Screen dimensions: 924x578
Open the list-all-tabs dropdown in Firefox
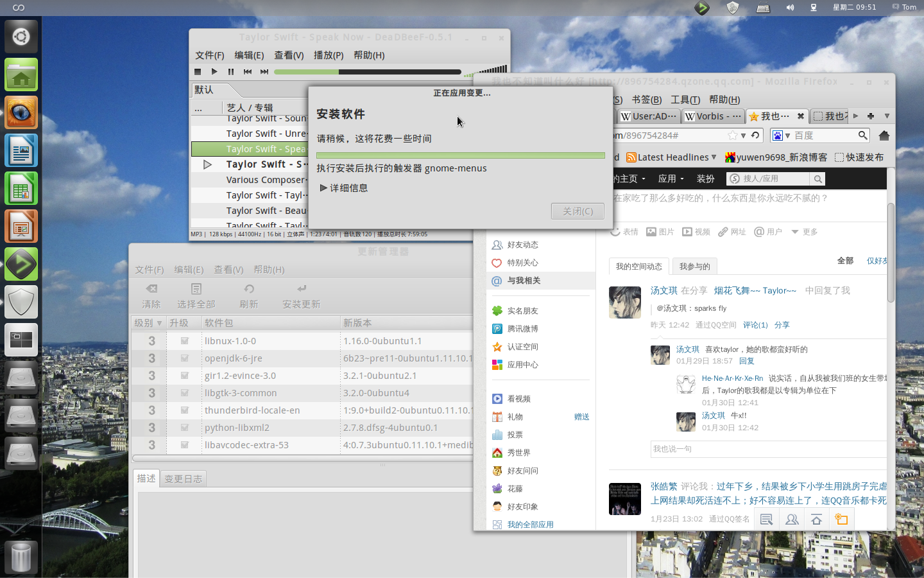point(887,116)
